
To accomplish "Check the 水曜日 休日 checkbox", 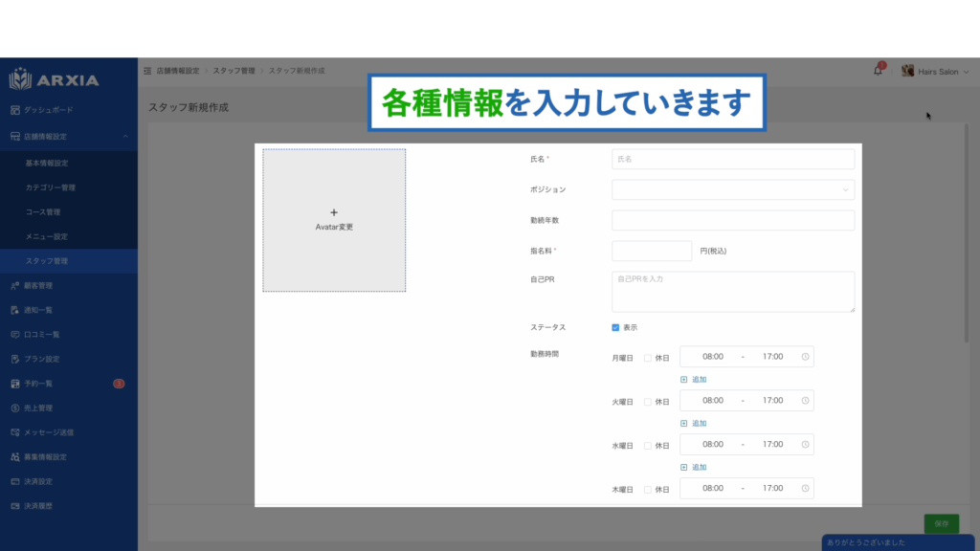I will pyautogui.click(x=648, y=446).
